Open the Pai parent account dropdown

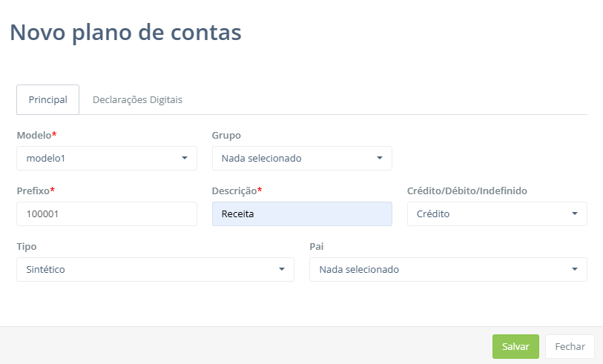(x=447, y=270)
